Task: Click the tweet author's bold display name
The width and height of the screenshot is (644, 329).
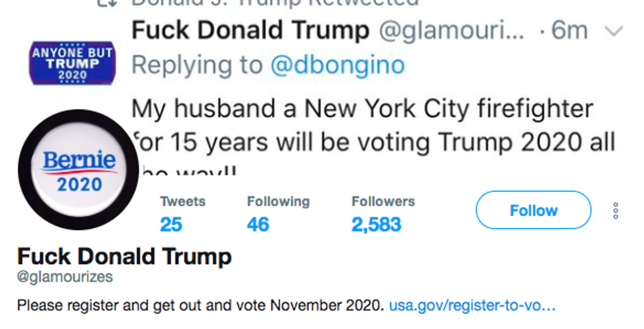Action: click(x=250, y=31)
